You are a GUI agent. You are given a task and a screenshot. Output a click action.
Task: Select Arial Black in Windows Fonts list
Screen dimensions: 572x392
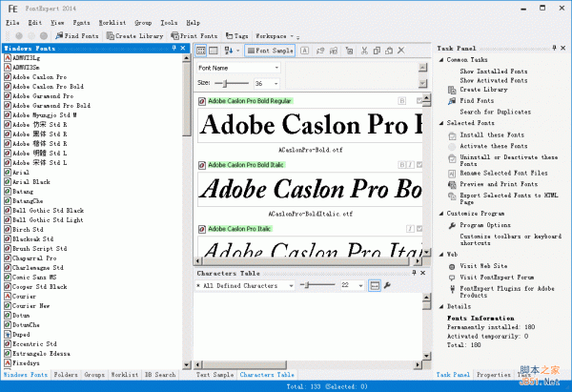[31, 182]
